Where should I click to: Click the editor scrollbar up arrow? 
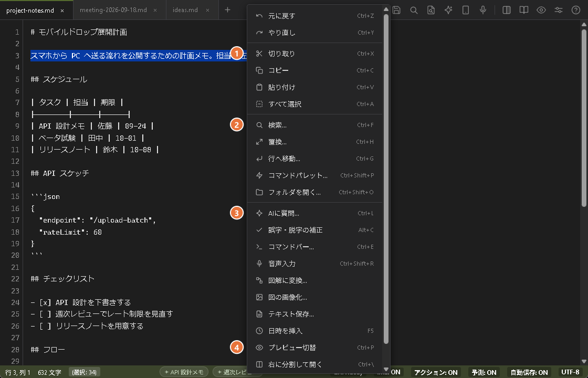pyautogui.click(x=584, y=24)
